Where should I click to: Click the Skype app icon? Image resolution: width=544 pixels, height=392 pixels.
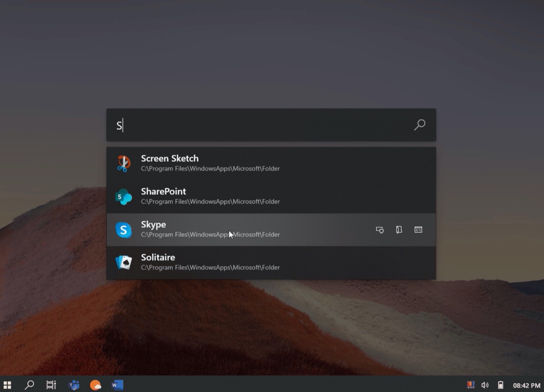tap(124, 230)
